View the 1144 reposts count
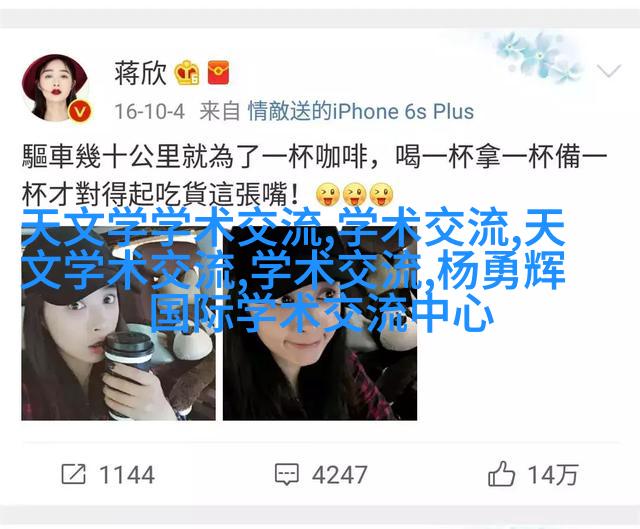This screenshot has height=529, width=640. [x=127, y=475]
